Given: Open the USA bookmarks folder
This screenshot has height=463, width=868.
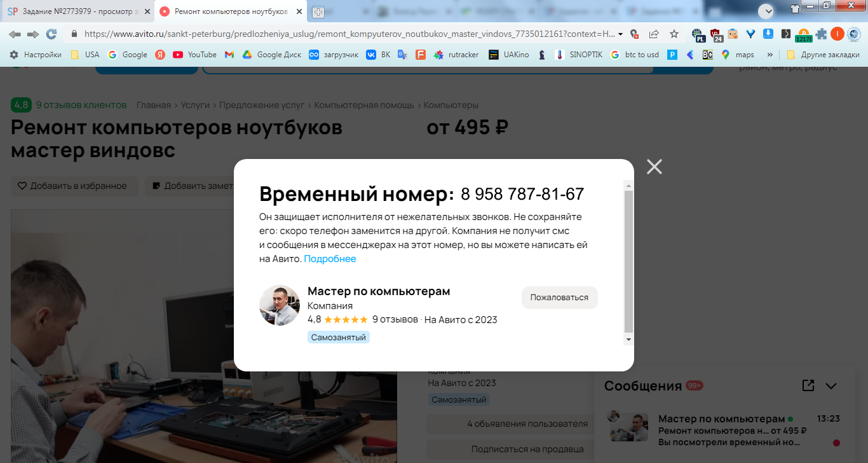Looking at the screenshot, I should [85, 55].
